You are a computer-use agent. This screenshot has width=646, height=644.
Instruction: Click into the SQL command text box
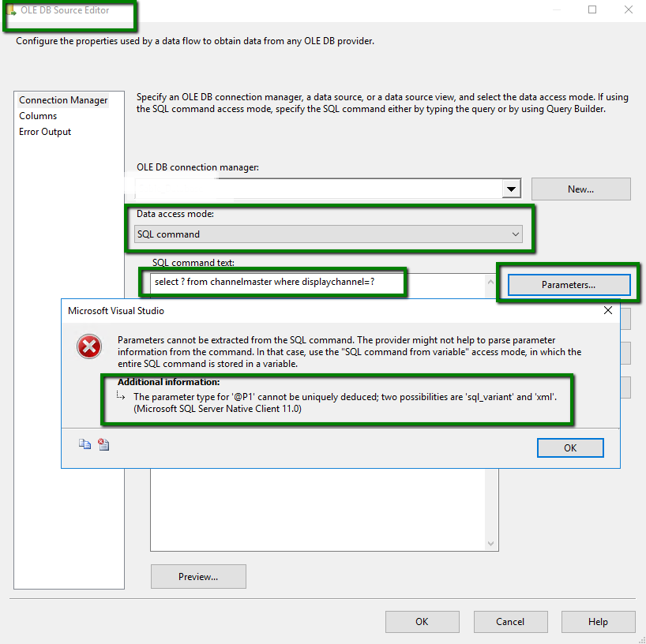coord(318,286)
